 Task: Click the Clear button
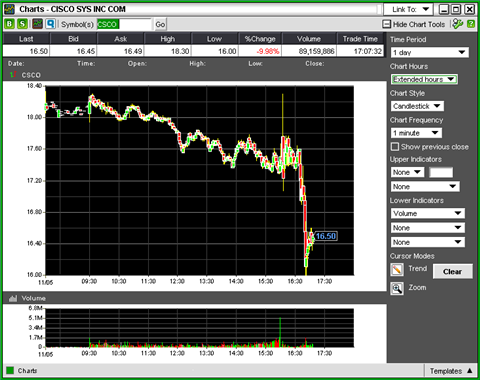[452, 272]
